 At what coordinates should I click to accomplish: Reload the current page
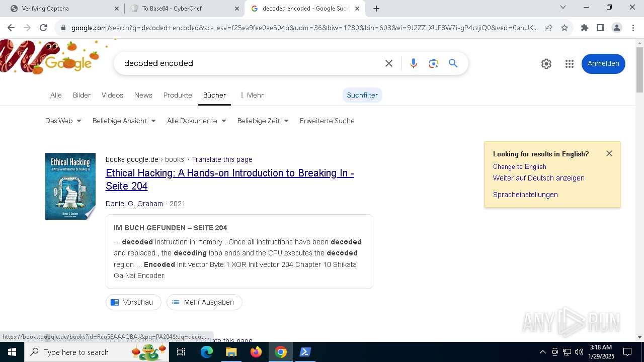click(43, 28)
